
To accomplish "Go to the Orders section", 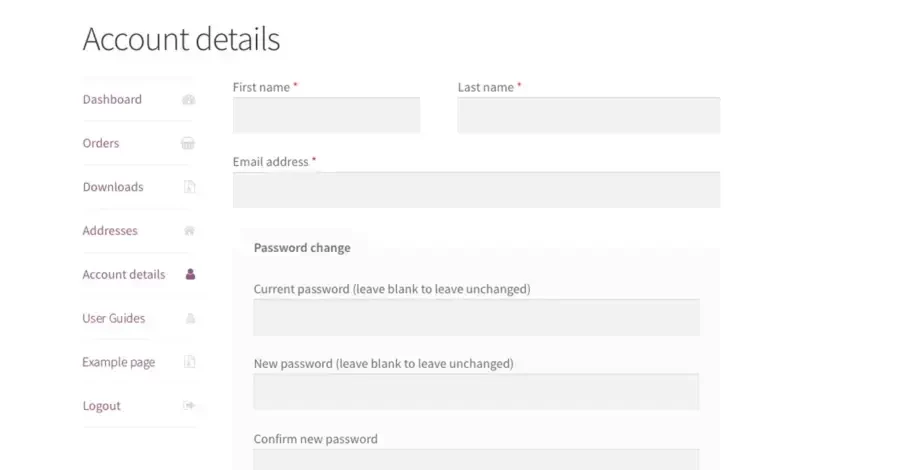I will (101, 143).
